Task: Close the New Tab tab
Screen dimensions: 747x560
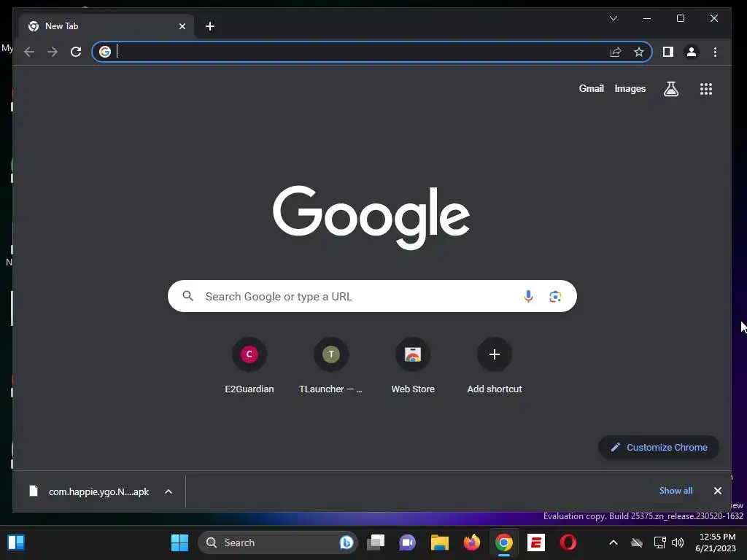Action: point(182,26)
